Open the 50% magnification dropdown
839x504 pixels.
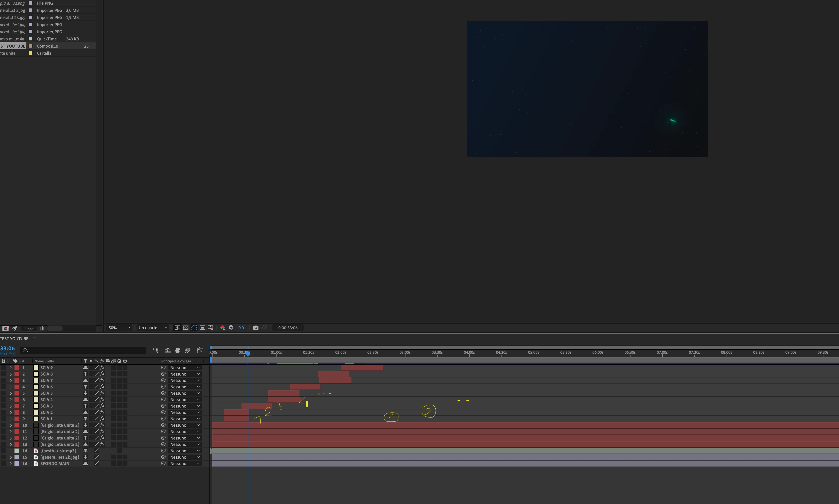click(119, 328)
